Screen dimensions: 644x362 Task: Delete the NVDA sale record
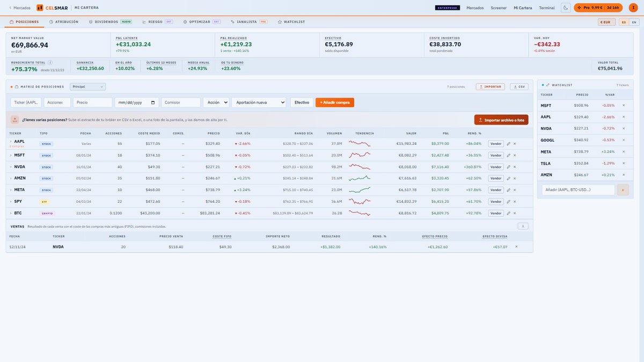point(516,247)
